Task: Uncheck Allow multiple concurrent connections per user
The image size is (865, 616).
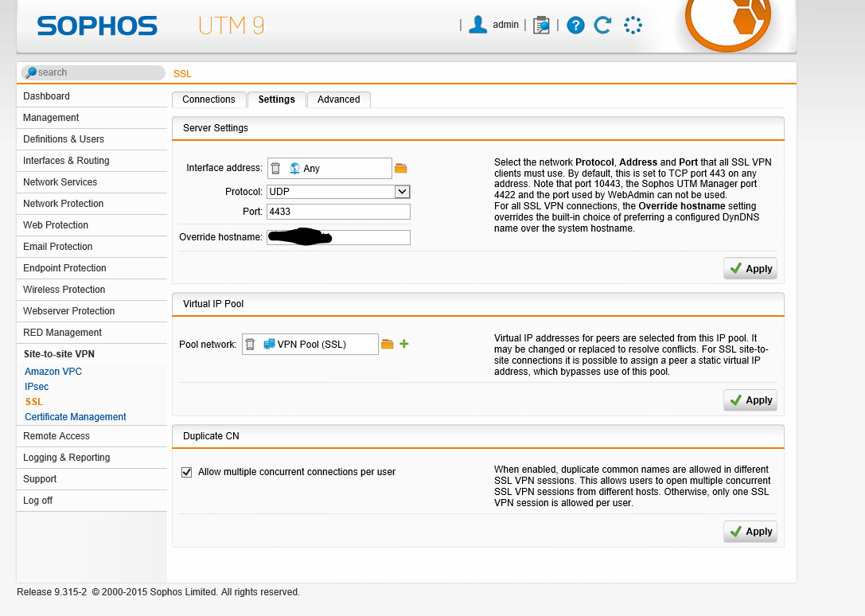Action: [x=187, y=472]
